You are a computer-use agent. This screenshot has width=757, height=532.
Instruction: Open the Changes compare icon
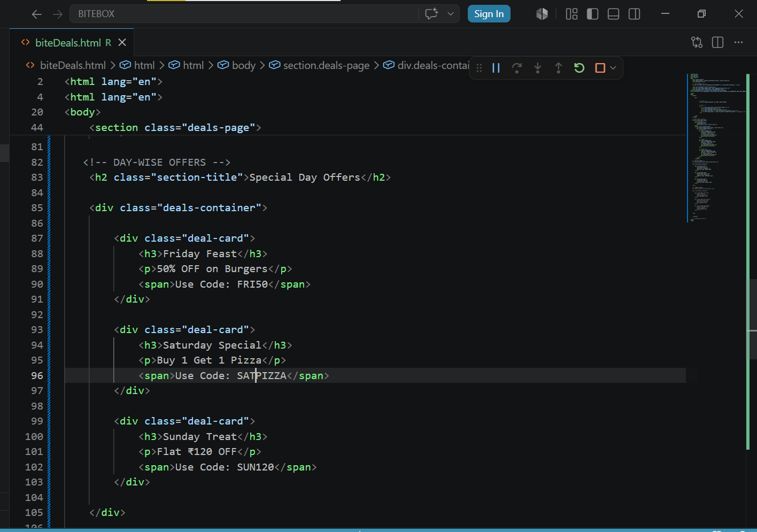pyautogui.click(x=697, y=42)
